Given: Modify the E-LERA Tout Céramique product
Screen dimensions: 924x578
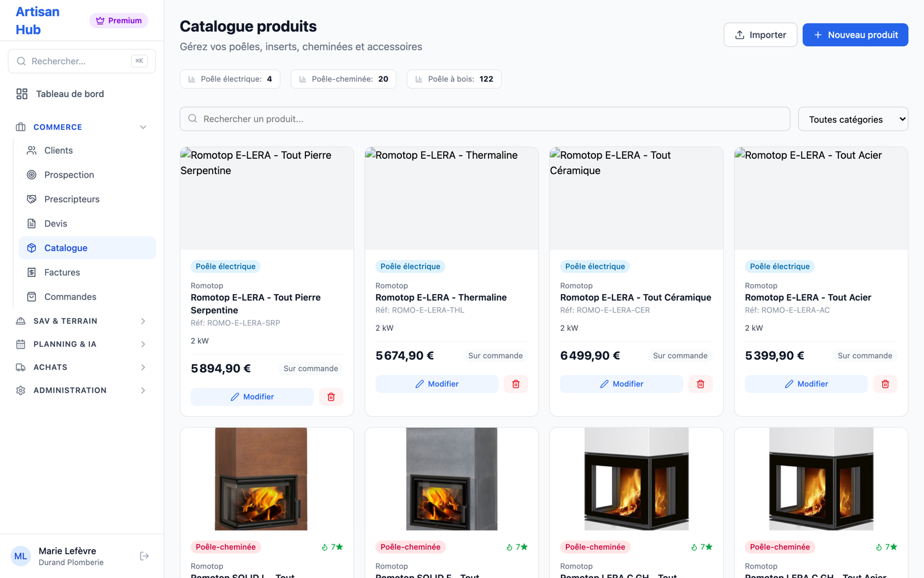Looking at the screenshot, I should [x=621, y=384].
